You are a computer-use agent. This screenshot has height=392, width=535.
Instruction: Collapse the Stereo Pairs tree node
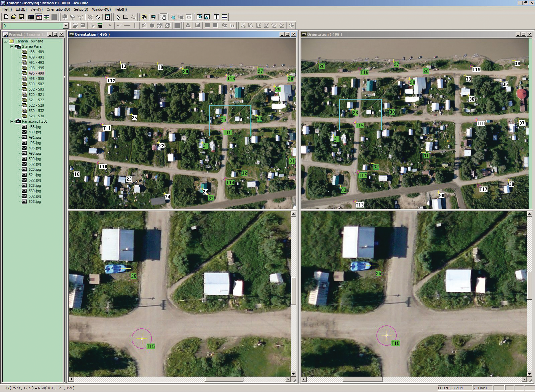12,46
